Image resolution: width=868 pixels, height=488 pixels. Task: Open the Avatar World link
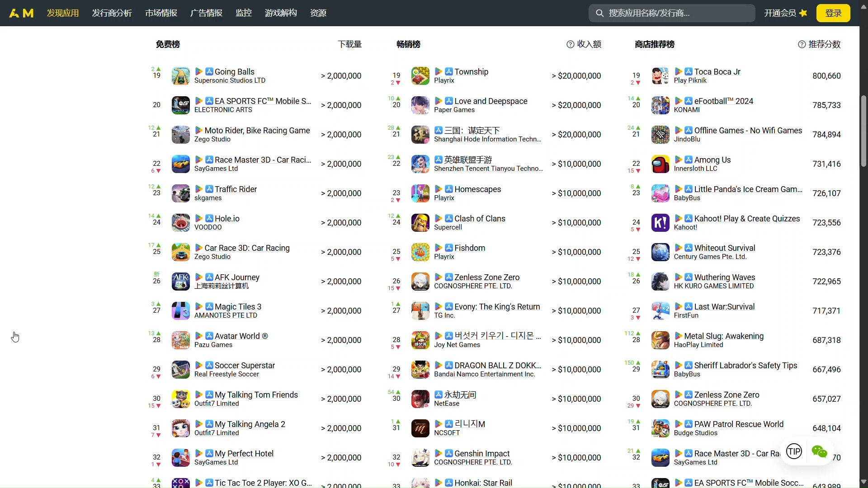coord(241,336)
